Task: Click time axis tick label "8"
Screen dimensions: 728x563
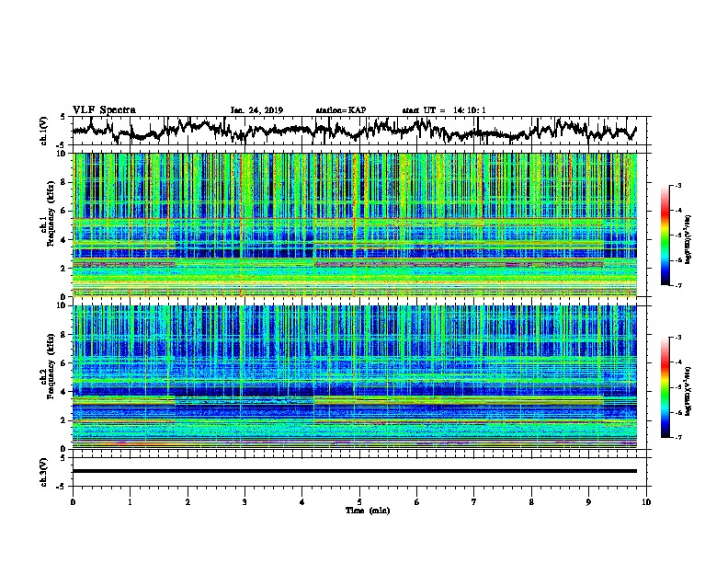Action: (x=531, y=502)
